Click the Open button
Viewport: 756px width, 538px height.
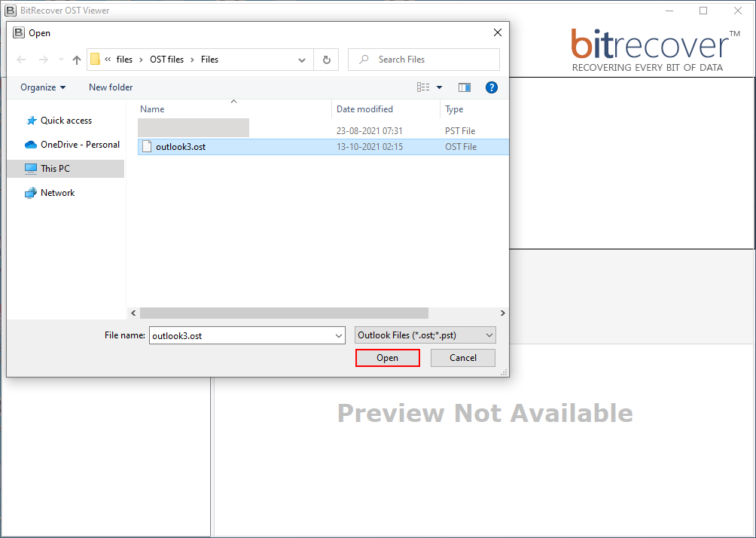[x=387, y=358]
